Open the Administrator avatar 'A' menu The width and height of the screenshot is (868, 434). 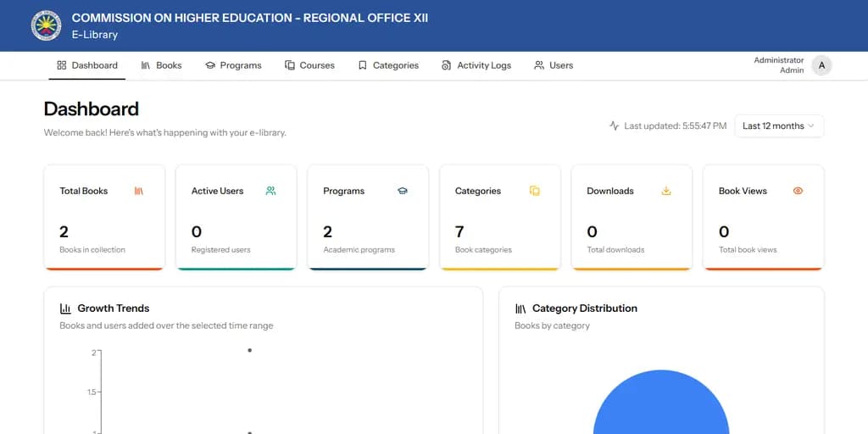click(821, 65)
